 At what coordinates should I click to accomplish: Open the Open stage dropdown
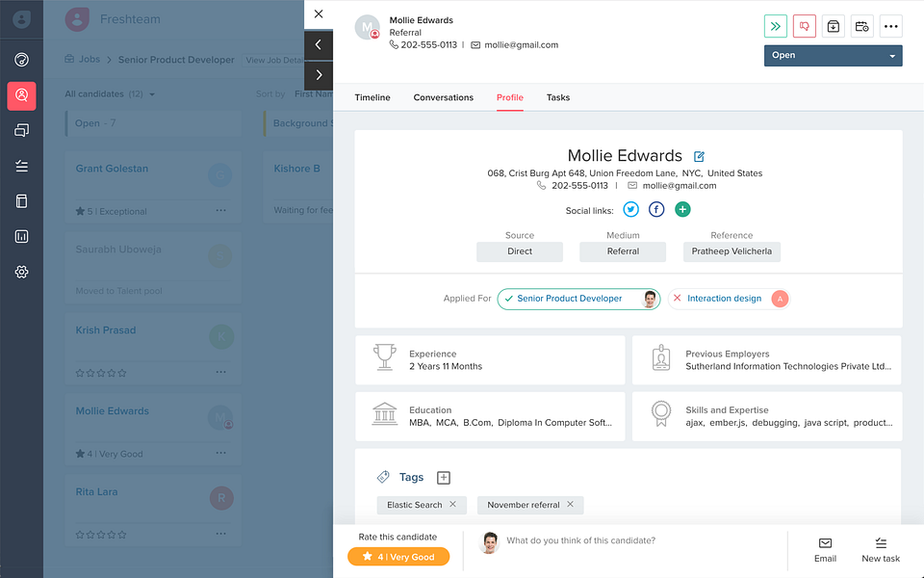(833, 56)
